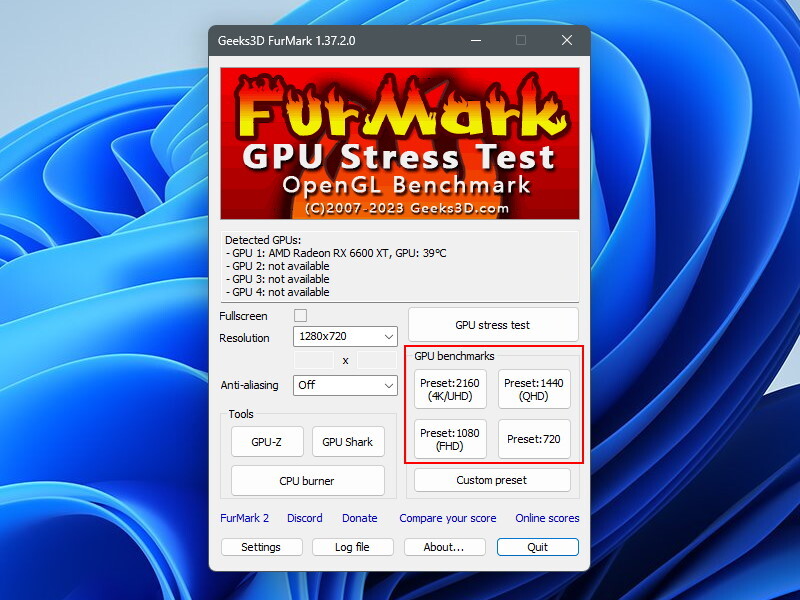Enable the Fullscreen checkbox
Screen dimensions: 800x600
[x=300, y=315]
